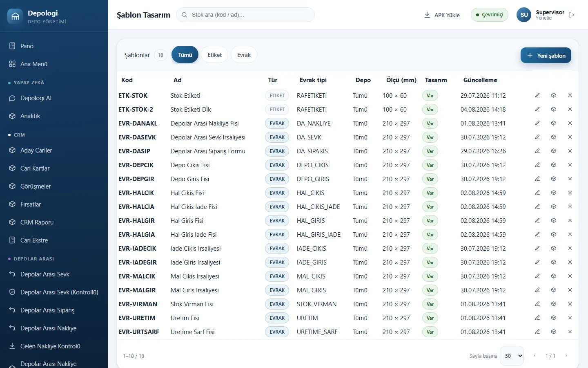Click the Depologi home logo

click(15, 16)
